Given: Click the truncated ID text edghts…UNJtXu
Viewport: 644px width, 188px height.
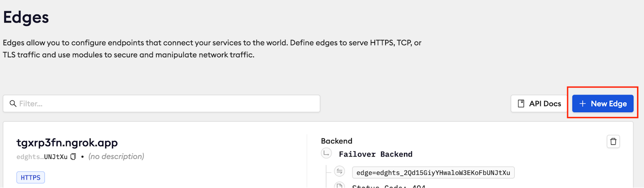Looking at the screenshot, I should (42, 157).
